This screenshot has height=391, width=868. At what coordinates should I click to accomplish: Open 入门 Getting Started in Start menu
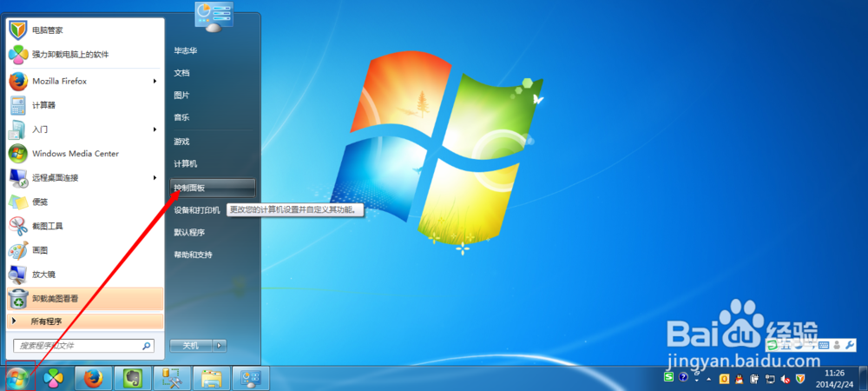tap(85, 129)
